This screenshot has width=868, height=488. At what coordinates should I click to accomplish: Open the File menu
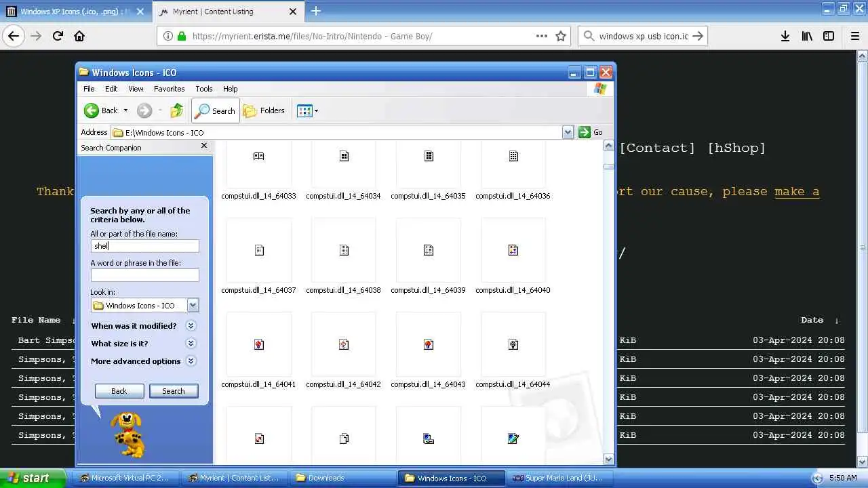(x=89, y=89)
